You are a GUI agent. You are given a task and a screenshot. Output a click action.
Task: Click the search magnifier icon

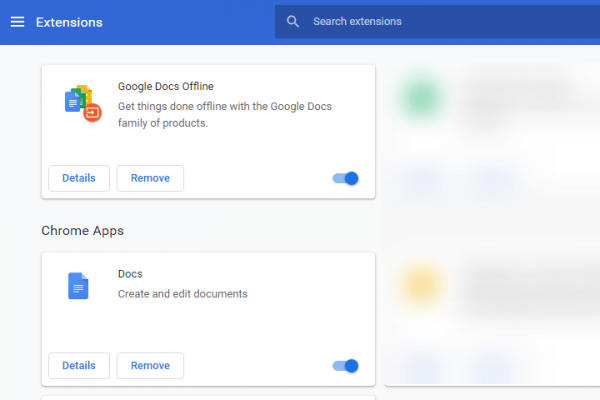point(293,21)
